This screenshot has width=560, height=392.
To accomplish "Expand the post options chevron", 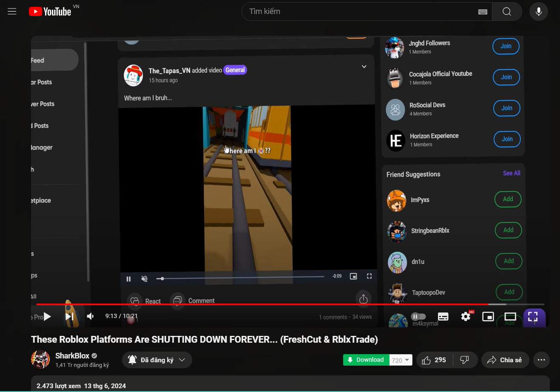I will [364, 67].
